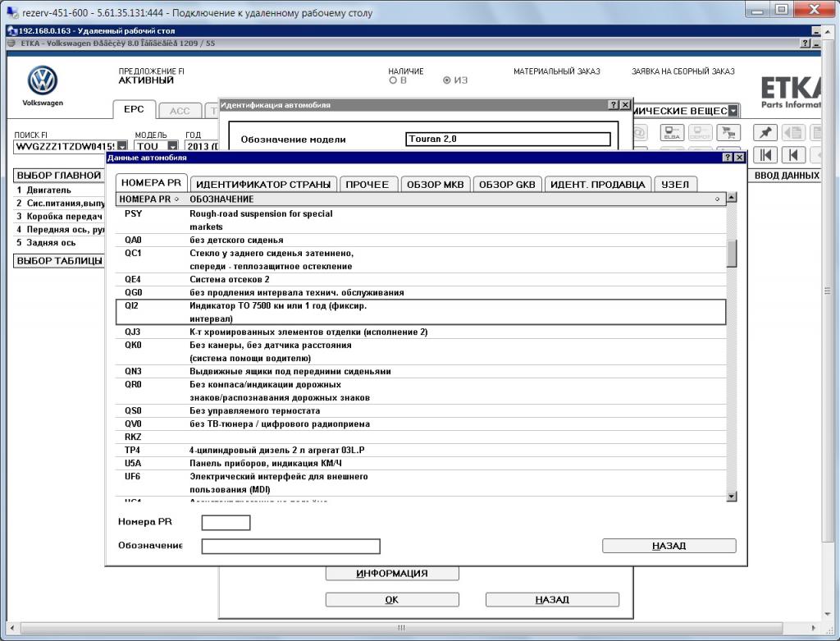The height and width of the screenshot is (641, 840).
Task: Click the ETKA title bar application icon
Action: pos(11,43)
